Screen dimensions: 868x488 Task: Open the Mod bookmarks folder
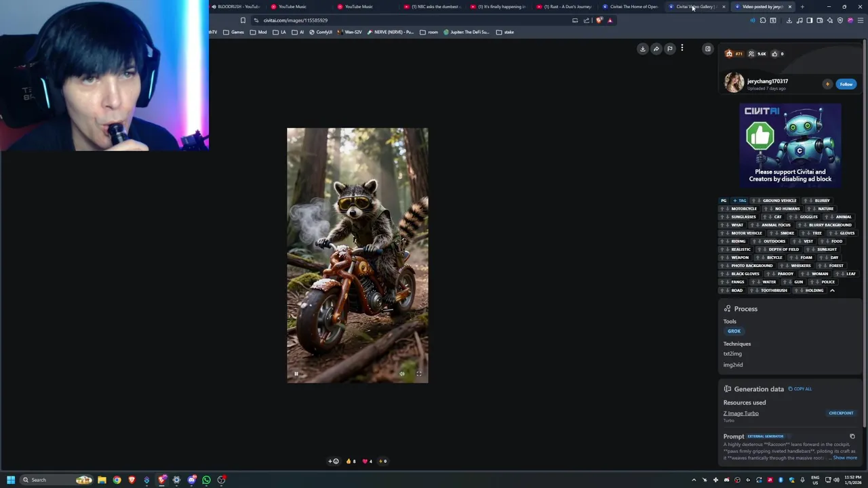coord(258,32)
